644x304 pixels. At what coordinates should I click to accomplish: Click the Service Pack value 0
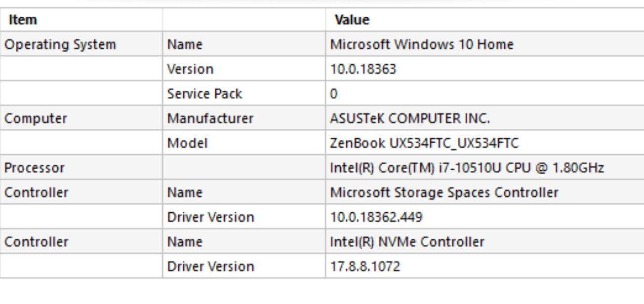click(334, 94)
